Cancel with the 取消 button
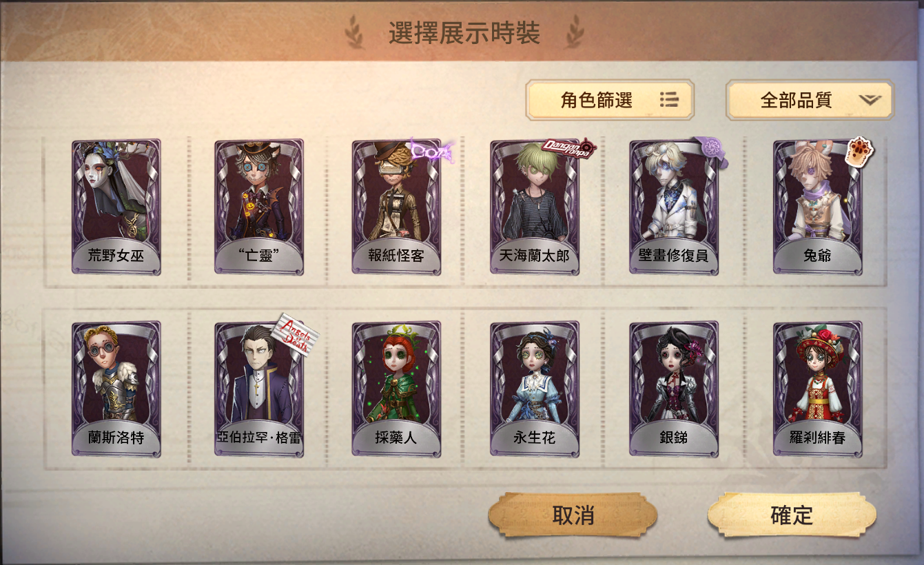Image resolution: width=924 pixels, height=565 pixels. 573,514
